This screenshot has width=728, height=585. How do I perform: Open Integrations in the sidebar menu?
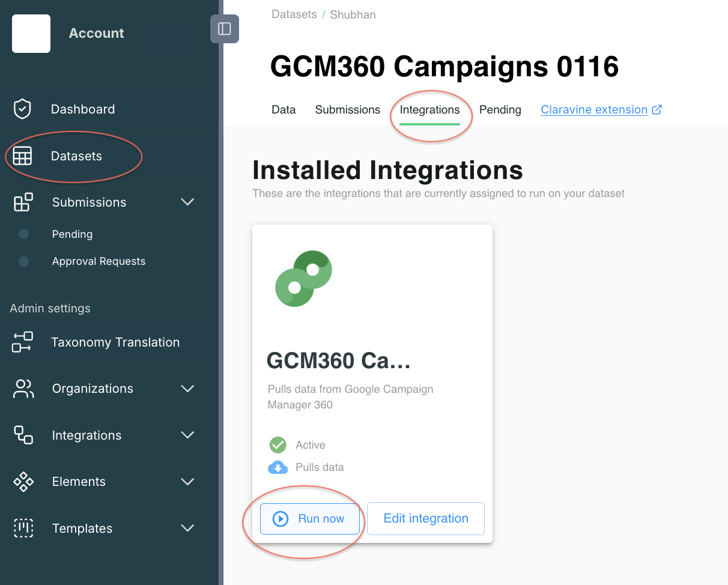tap(86, 435)
